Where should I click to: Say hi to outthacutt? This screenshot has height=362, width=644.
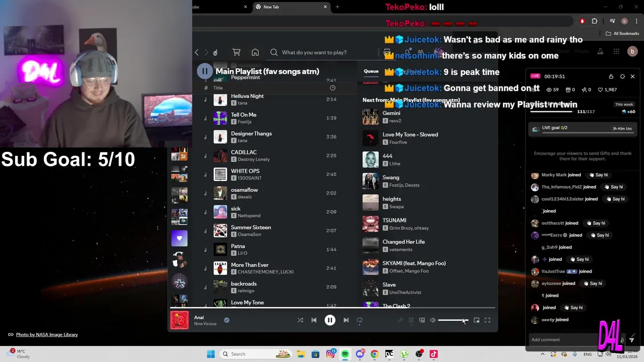coord(596,223)
